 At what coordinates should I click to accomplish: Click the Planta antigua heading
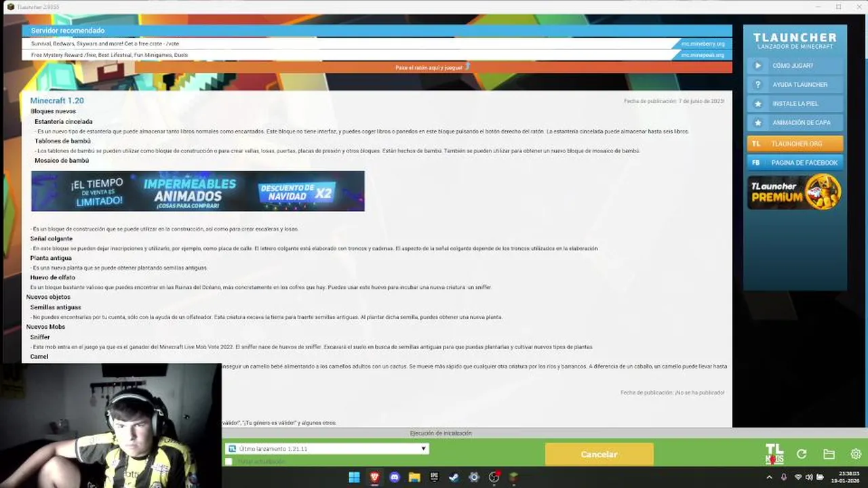point(51,258)
